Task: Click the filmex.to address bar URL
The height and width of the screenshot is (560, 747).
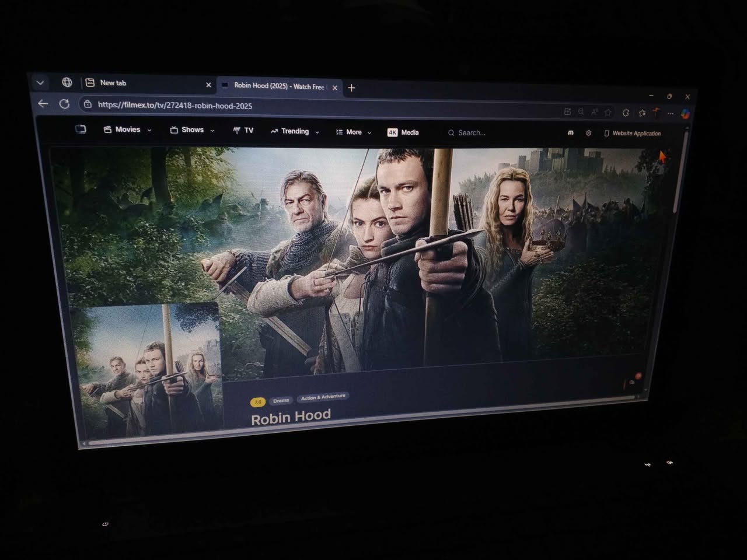Action: click(x=175, y=106)
